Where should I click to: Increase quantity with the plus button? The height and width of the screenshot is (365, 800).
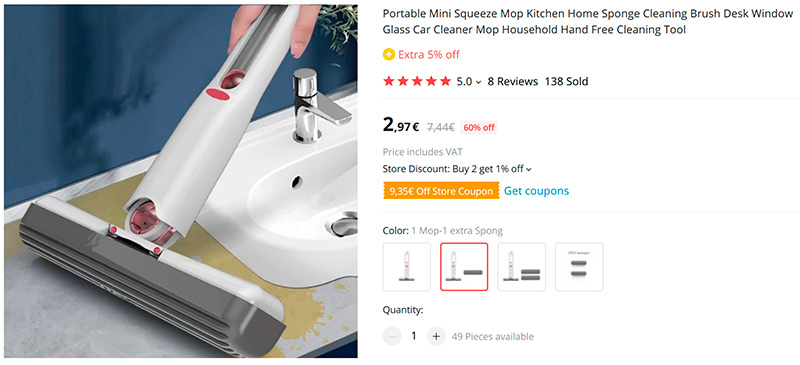point(436,336)
